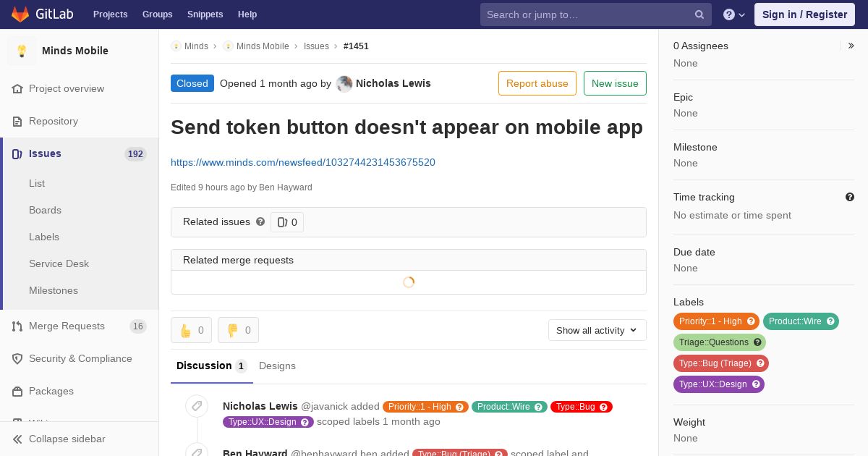868x456 pixels.
Task: Open Security & Compliance section
Action: point(80,358)
